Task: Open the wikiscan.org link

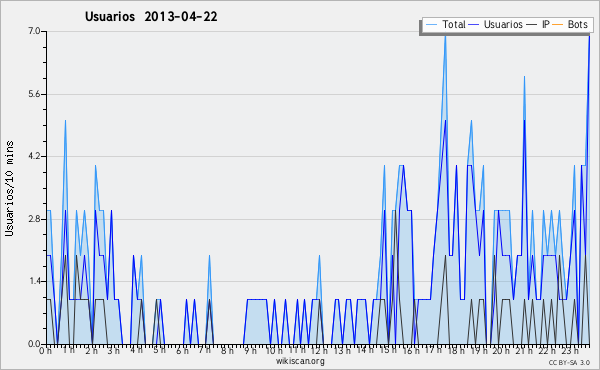Action: (300, 361)
